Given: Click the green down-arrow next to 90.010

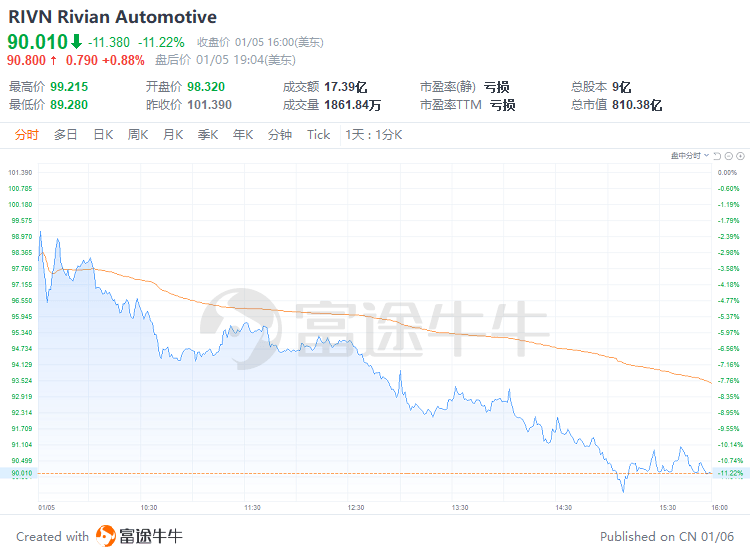Looking at the screenshot, I should 77,42.
